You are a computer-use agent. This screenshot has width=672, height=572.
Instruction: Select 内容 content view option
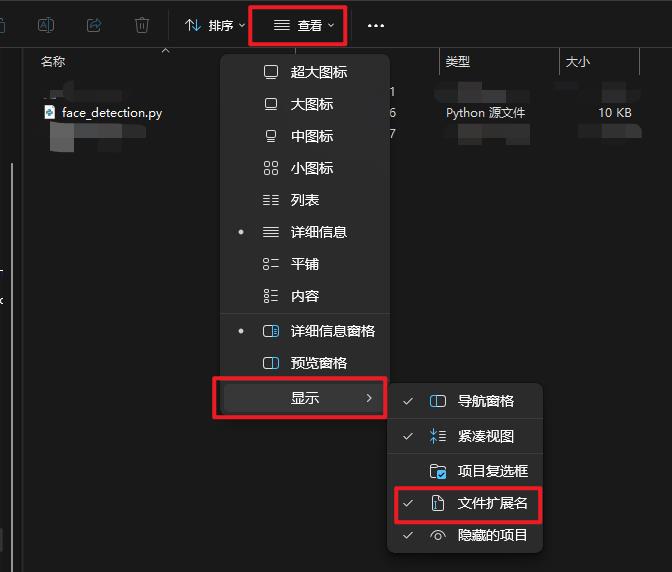tap(305, 296)
